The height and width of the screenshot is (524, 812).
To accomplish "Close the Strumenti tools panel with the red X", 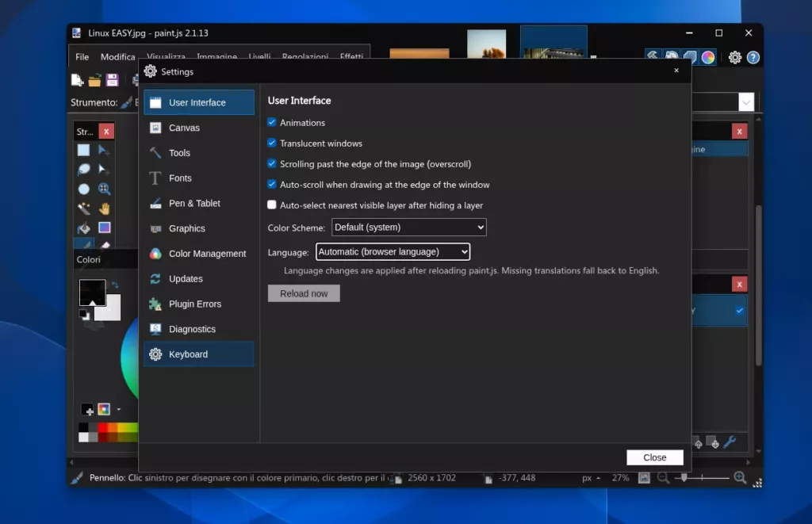I will [x=106, y=132].
